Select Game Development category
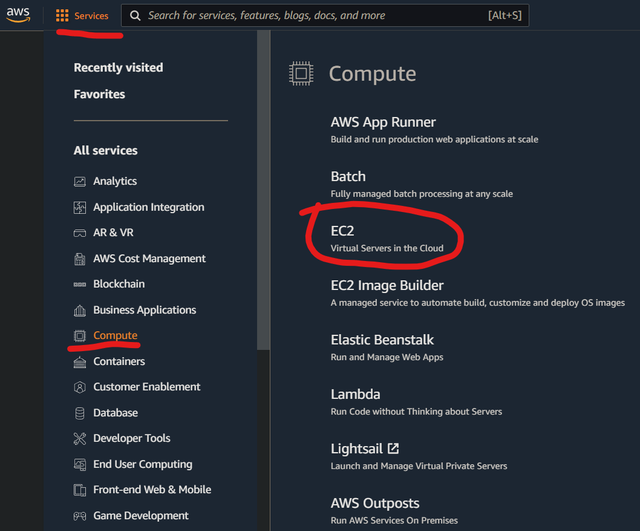The image size is (640, 531). [141, 516]
